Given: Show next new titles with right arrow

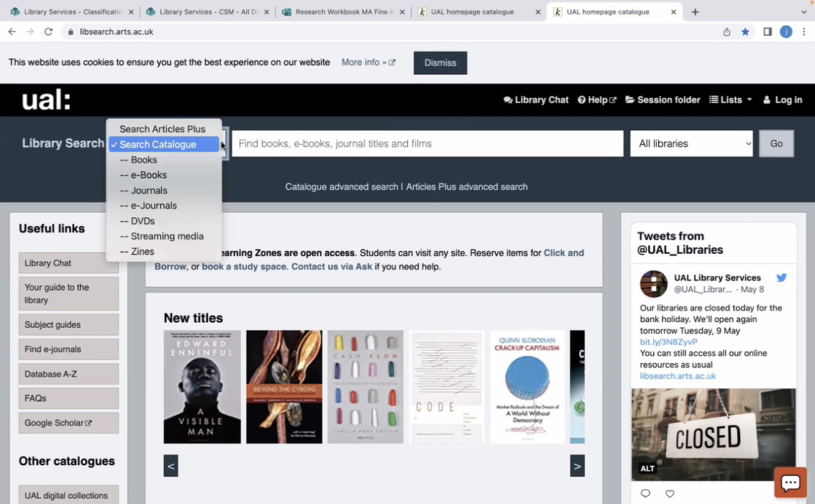Looking at the screenshot, I should pos(577,466).
